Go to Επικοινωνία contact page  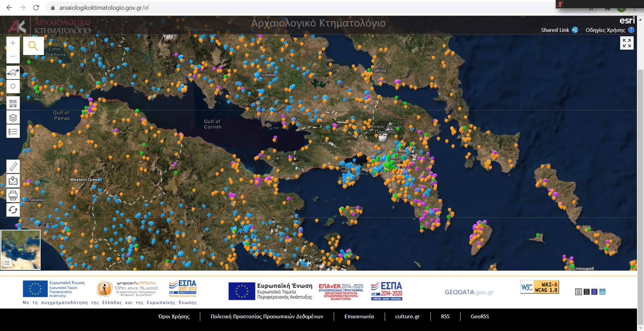point(359,317)
